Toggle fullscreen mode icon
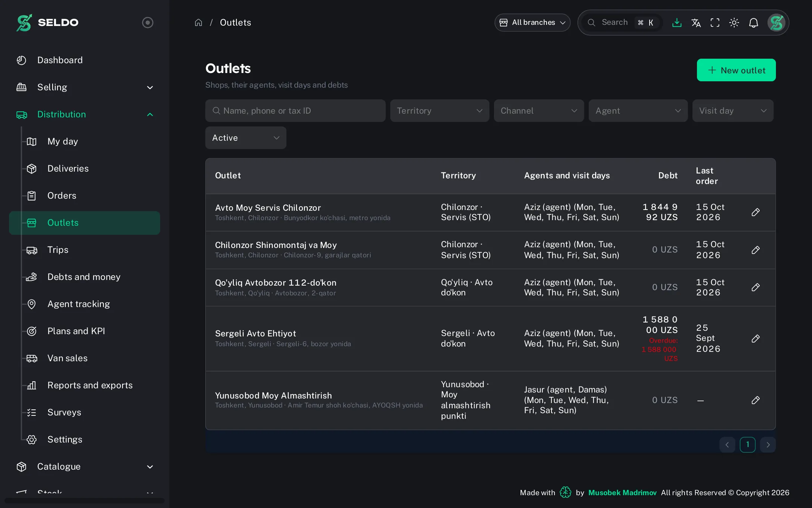The width and height of the screenshot is (812, 508). click(x=715, y=23)
